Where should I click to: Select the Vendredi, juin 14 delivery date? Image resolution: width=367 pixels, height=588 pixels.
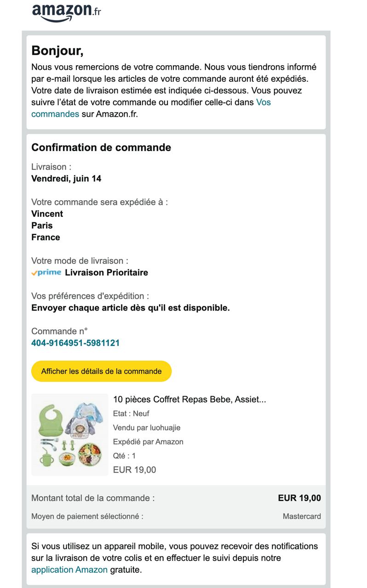(66, 179)
